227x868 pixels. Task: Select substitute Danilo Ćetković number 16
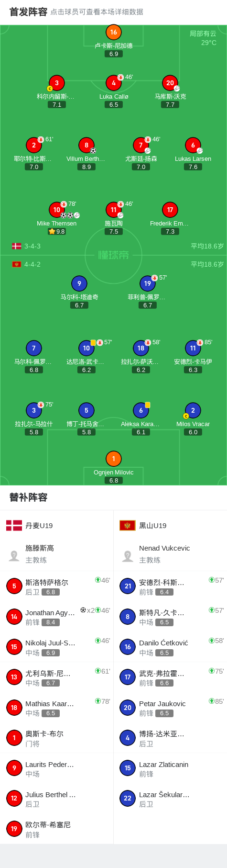170,647
